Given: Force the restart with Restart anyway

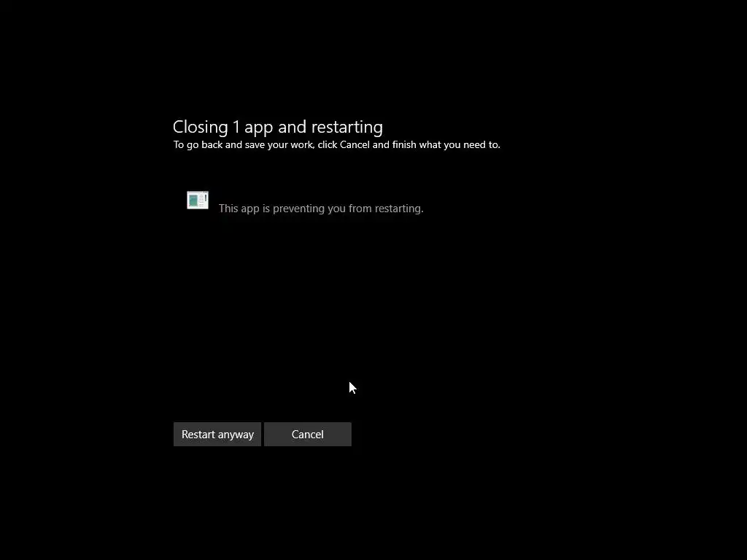Looking at the screenshot, I should 217,435.
